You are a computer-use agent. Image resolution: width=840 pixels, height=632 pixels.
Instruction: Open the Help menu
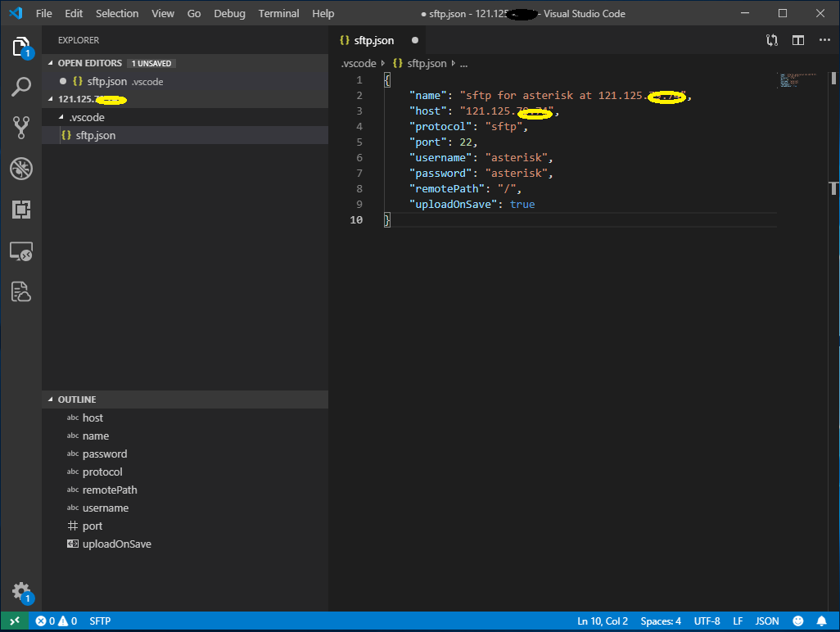point(323,13)
